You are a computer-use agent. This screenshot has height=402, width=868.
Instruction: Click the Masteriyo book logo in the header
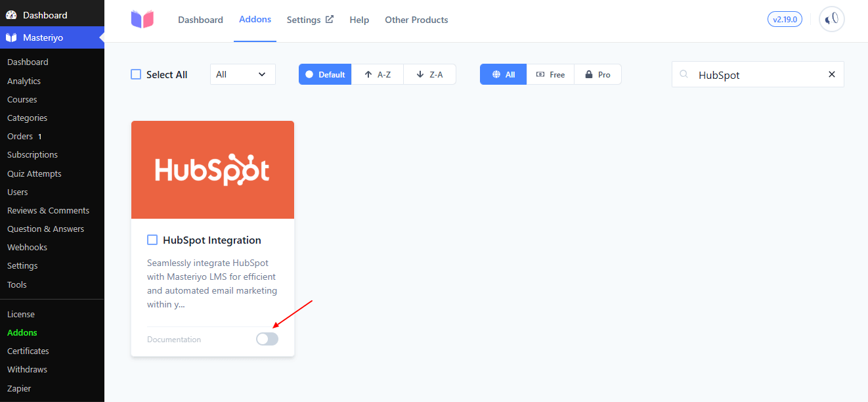[142, 19]
